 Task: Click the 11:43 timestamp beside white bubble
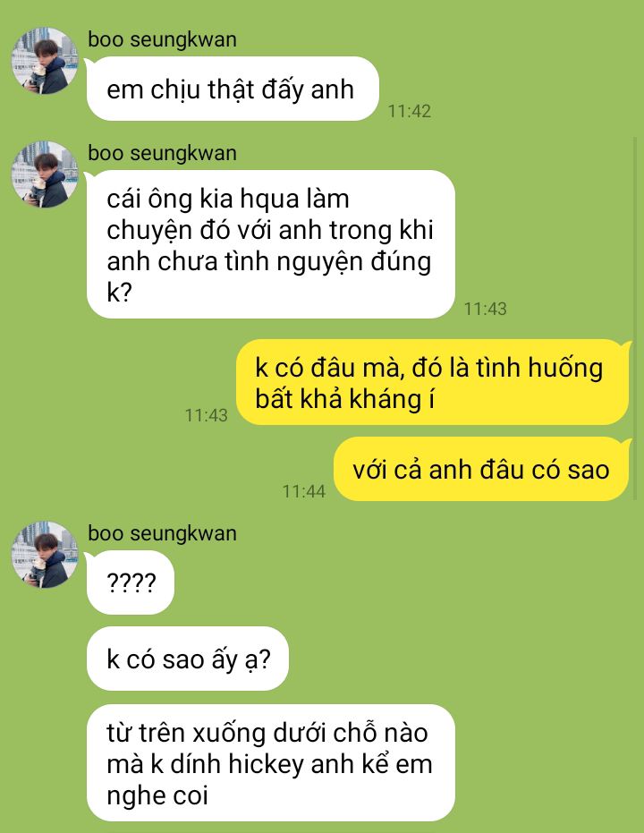(486, 309)
